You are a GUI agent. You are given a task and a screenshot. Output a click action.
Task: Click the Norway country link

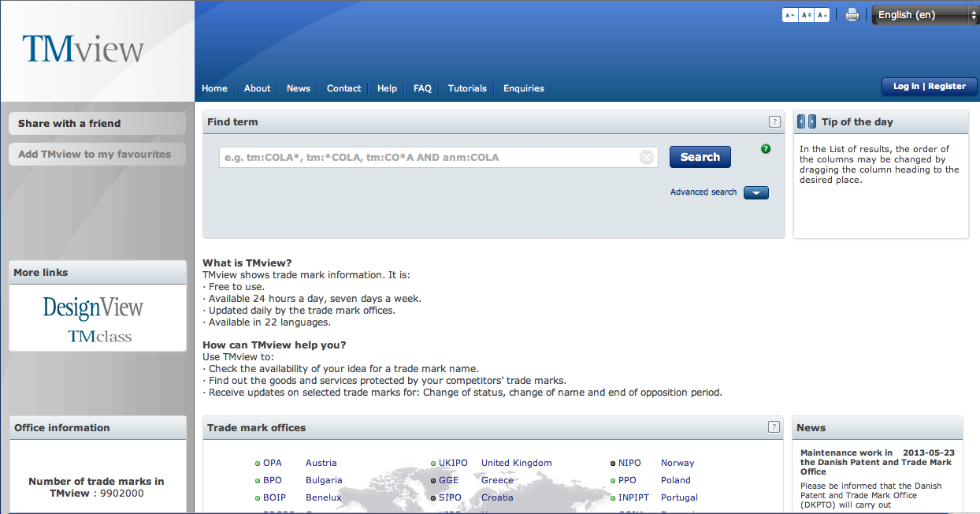[x=677, y=463]
